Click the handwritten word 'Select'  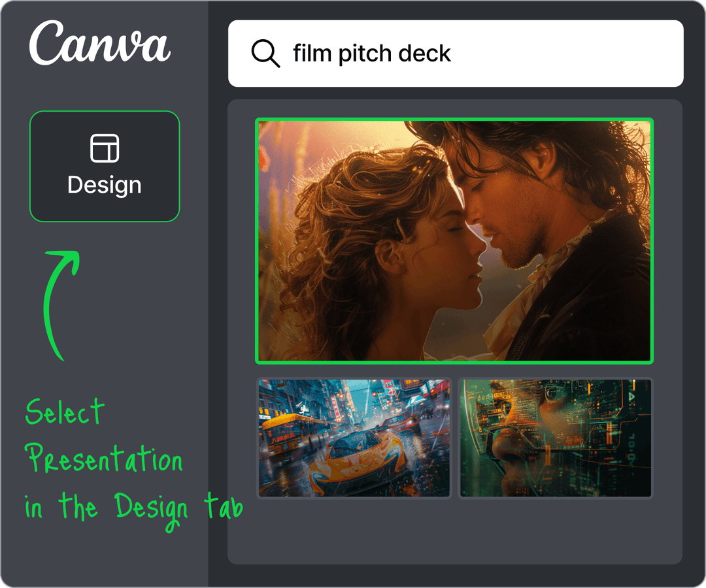(x=65, y=412)
